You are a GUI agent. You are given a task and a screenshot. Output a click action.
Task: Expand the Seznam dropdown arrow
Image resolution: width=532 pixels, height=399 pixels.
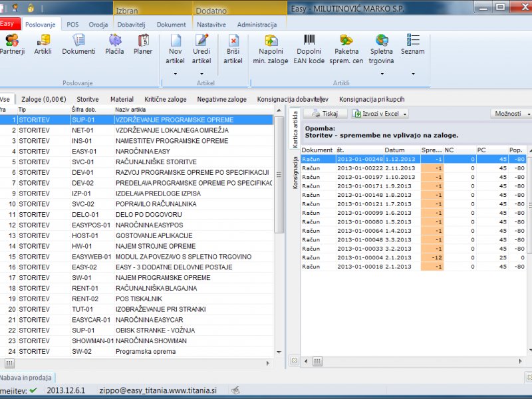[413, 74]
